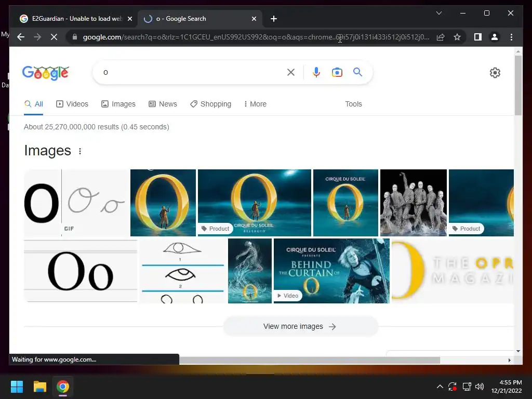Switch to Videos results

coord(72,104)
